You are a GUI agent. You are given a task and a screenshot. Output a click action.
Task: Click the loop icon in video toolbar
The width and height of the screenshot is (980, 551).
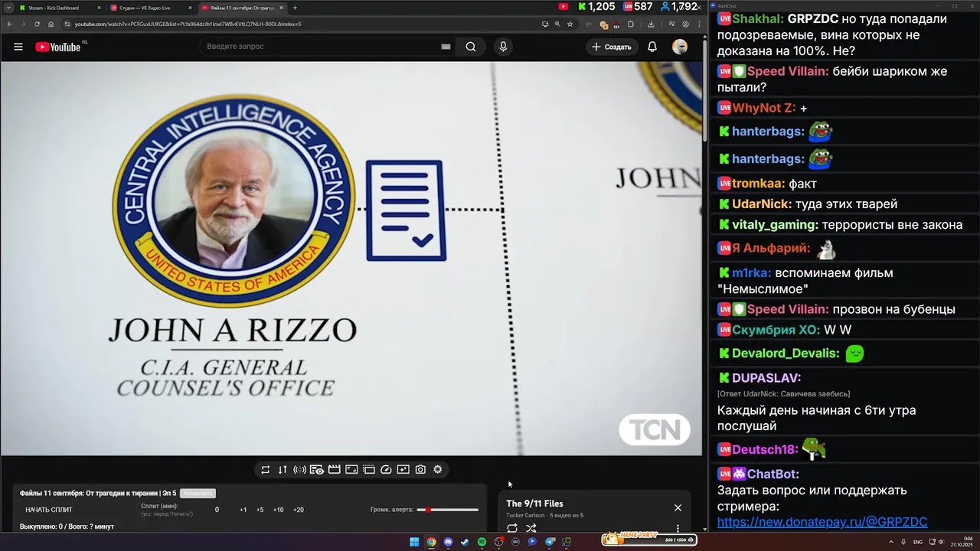point(265,469)
